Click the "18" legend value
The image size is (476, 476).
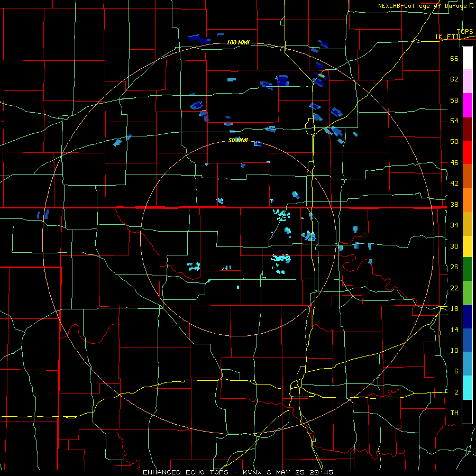(x=454, y=309)
